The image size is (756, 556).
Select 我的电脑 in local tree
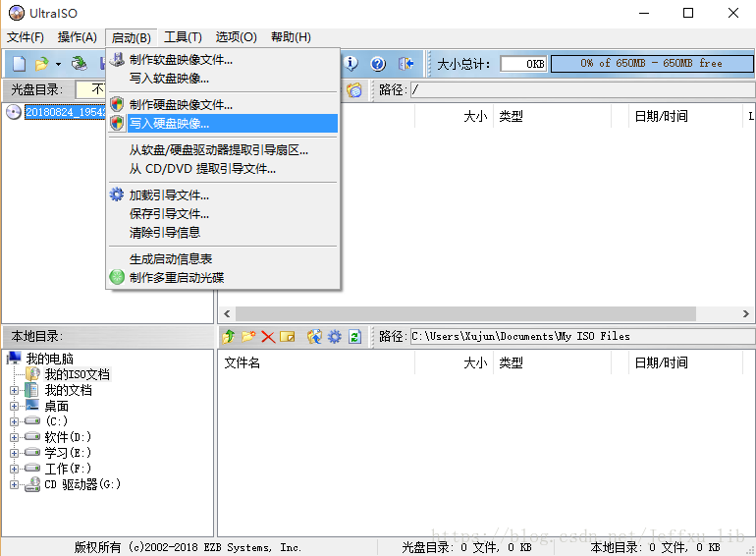click(x=50, y=359)
